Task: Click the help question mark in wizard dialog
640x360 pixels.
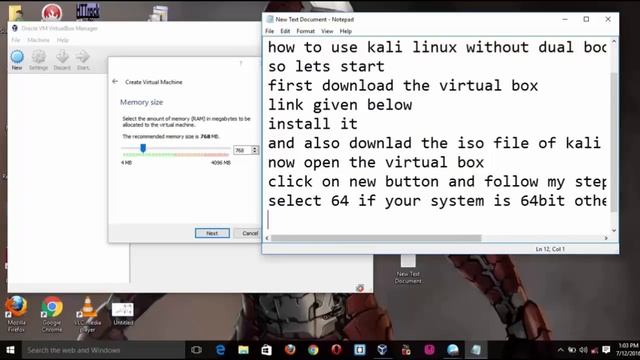Action: point(241,63)
